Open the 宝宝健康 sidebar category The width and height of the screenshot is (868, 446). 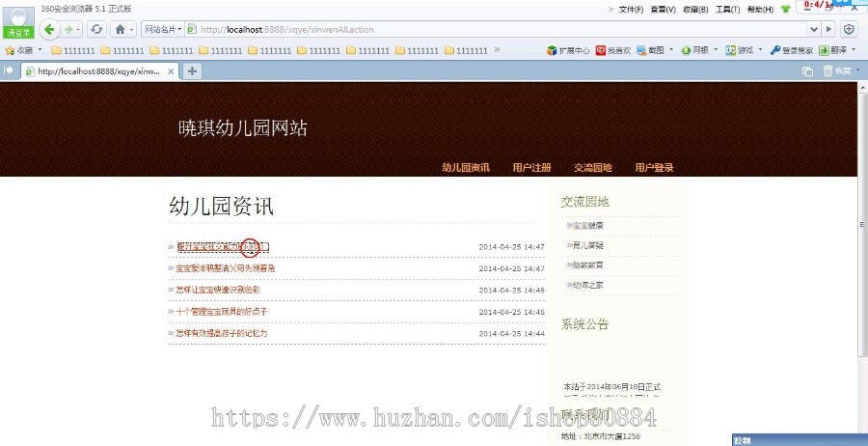[588, 226]
